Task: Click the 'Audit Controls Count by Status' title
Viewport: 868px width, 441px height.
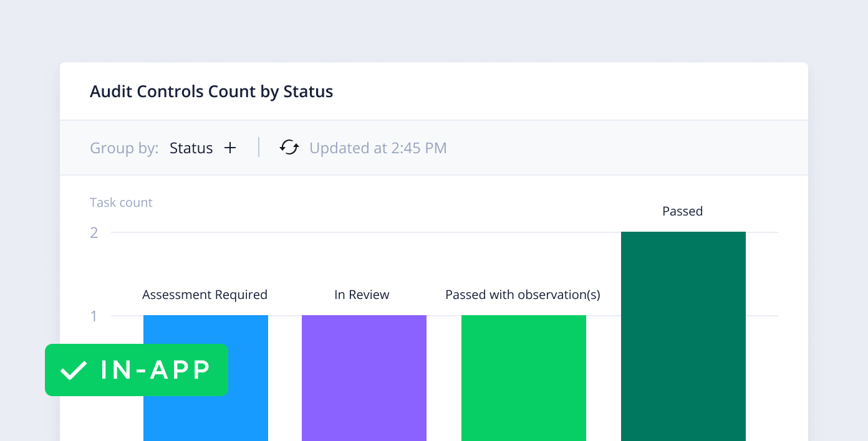Action: (x=211, y=92)
